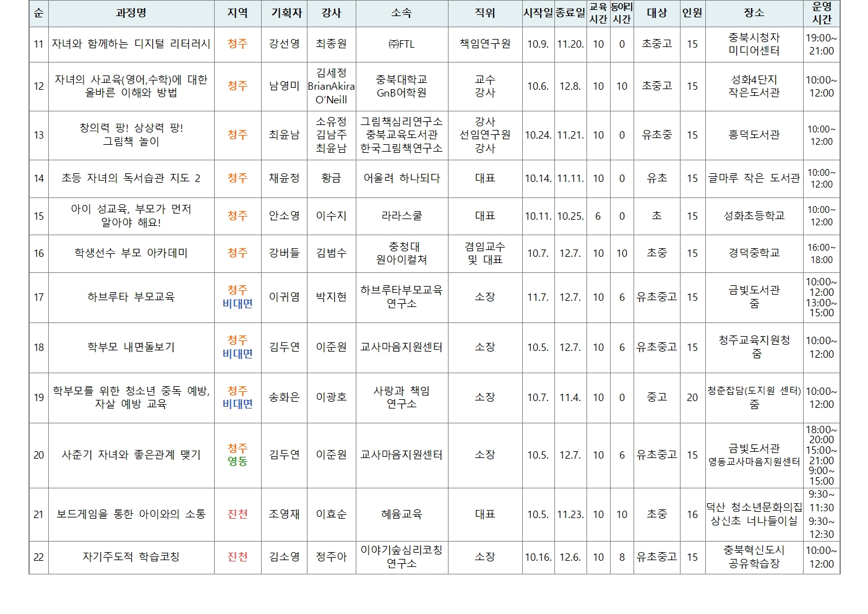
Task: Select '라라스쿨' affiliation cell
Action: [x=402, y=216]
